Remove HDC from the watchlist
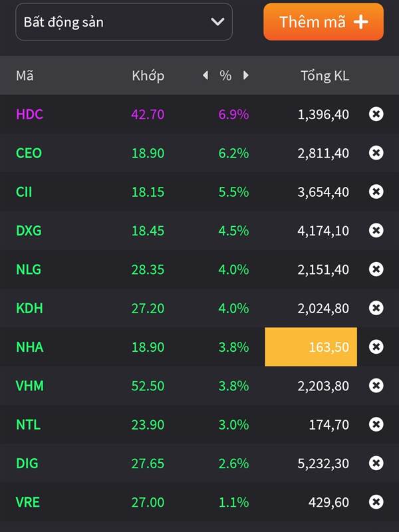 [x=376, y=114]
